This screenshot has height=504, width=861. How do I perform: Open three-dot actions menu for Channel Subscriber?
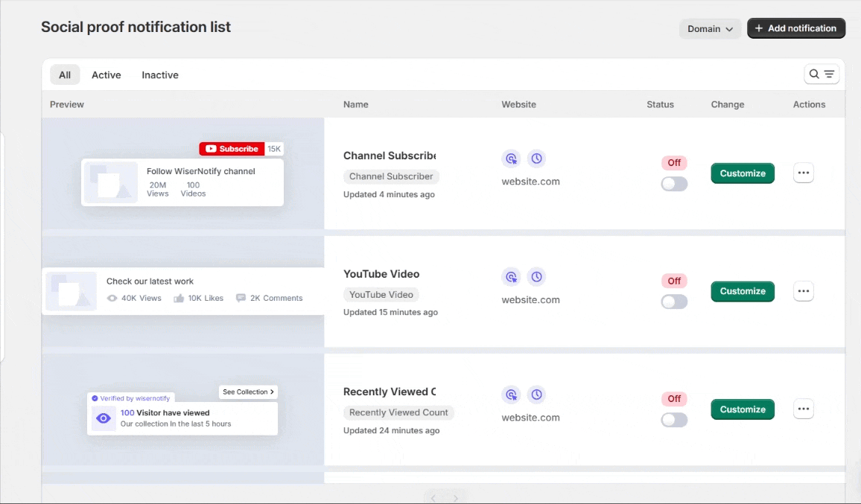803,173
